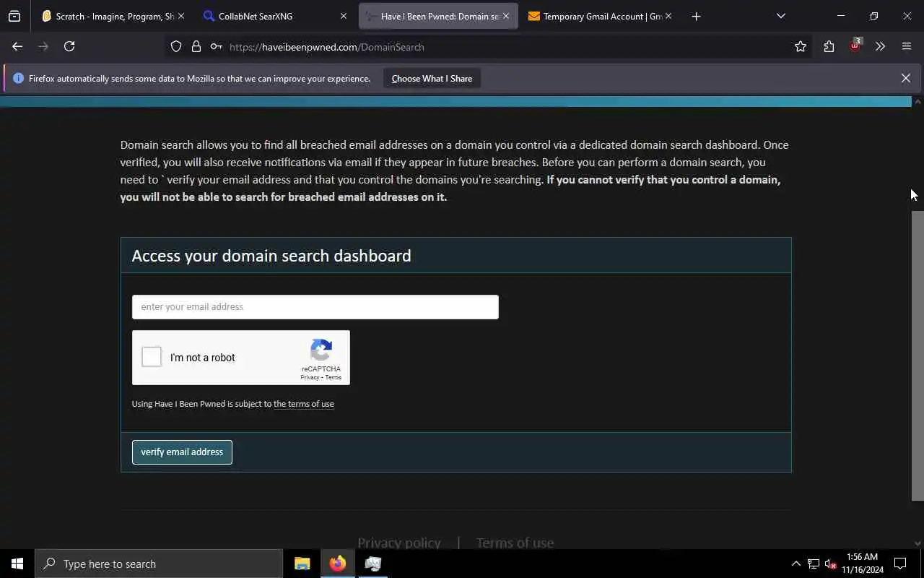Screen dimensions: 924x578
Task: Open saved logins key icon
Action: tap(216, 47)
